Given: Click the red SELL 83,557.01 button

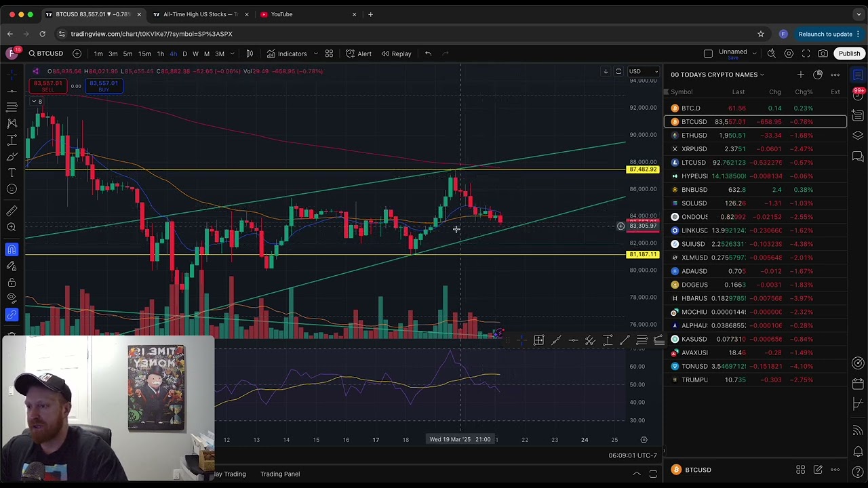Looking at the screenshot, I should 47,86.
